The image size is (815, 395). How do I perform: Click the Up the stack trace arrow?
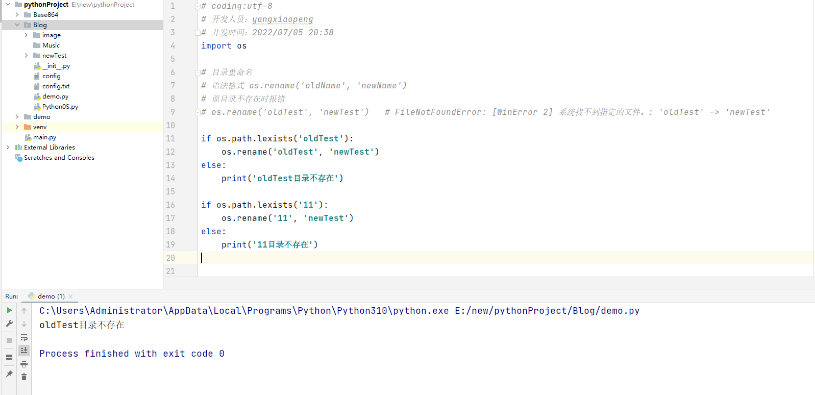tap(24, 310)
